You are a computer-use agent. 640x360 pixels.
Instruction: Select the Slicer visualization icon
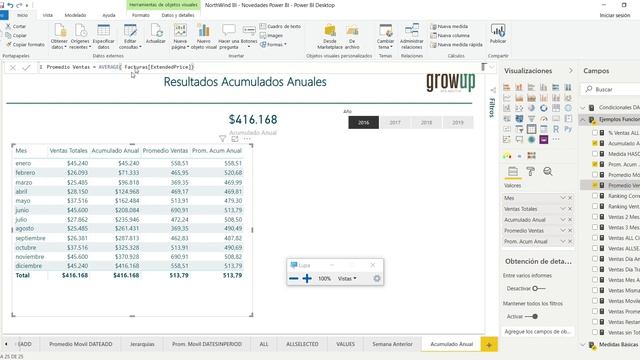519,129
